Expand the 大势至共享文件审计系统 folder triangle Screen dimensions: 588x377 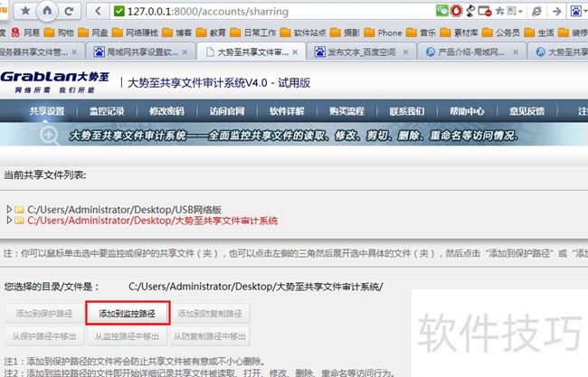pyautogui.click(x=9, y=220)
